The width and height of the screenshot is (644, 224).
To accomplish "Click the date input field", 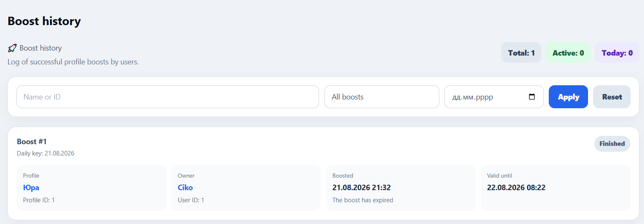I will click(494, 97).
